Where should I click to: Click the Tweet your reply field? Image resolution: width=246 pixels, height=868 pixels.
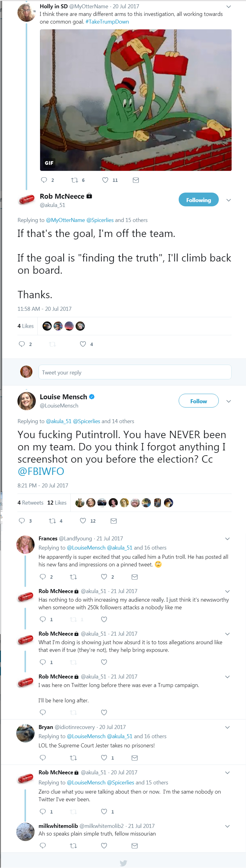pos(135,372)
